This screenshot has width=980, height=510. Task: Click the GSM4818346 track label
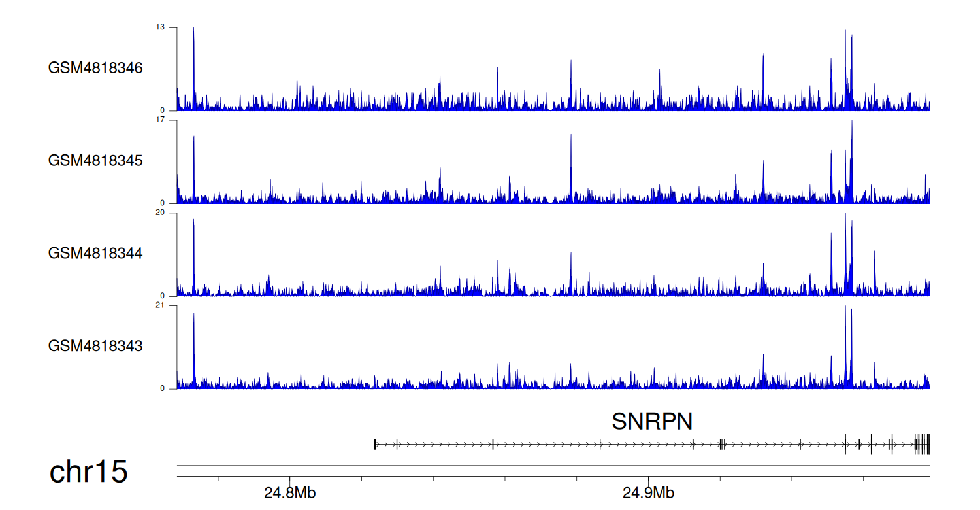[x=95, y=68]
